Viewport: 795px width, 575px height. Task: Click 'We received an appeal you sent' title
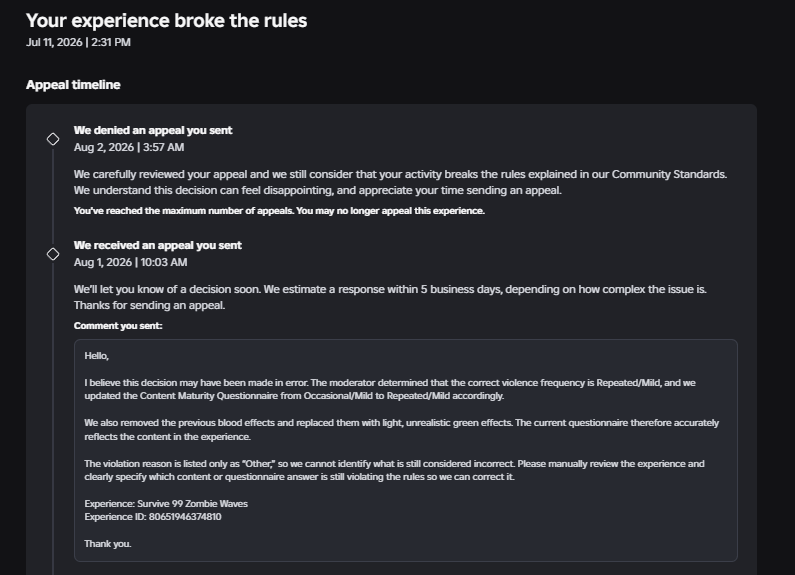[x=158, y=245]
